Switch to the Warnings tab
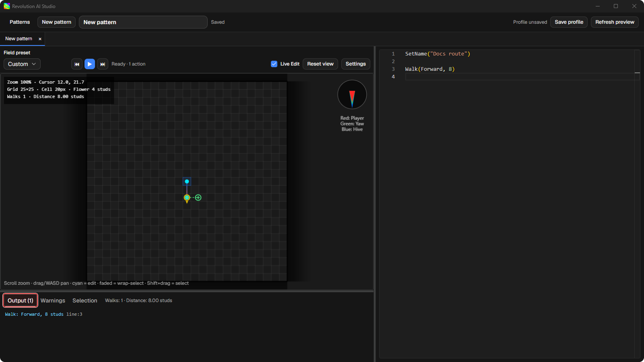 coord(53,300)
